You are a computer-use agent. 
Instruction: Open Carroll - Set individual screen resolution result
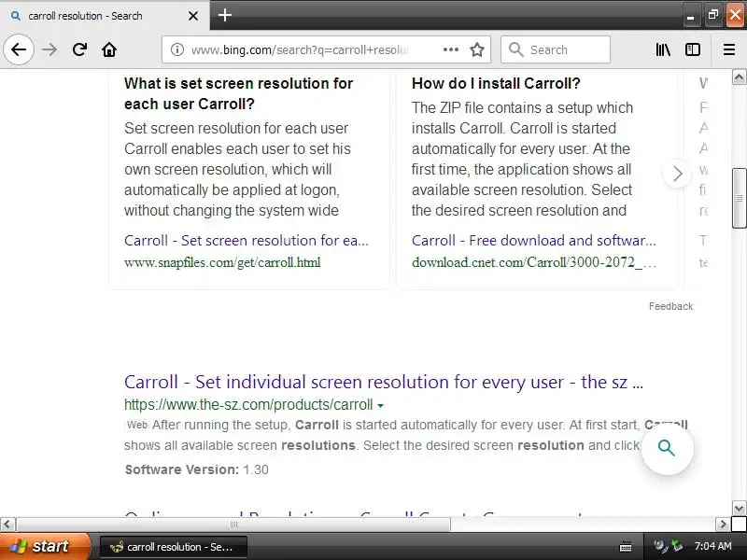pyautogui.click(x=384, y=382)
